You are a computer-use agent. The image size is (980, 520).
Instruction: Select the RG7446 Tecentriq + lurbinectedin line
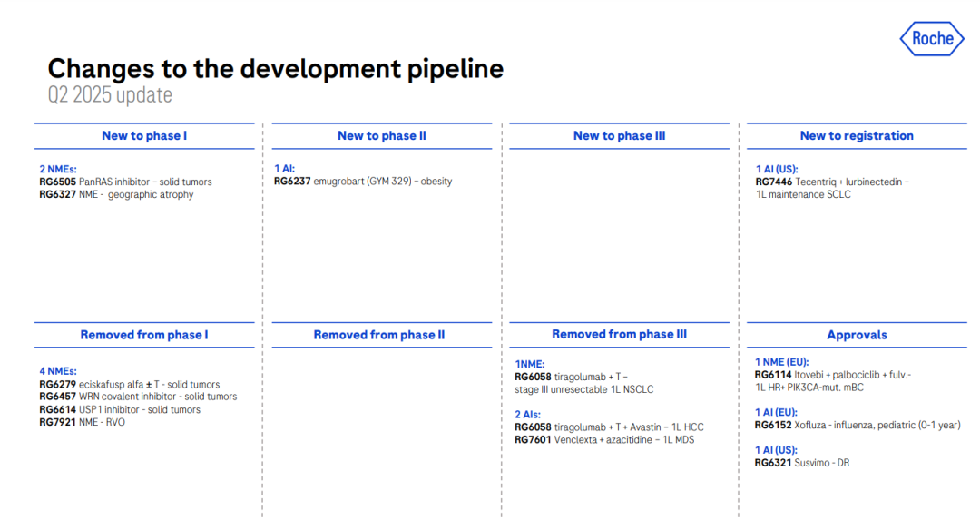(832, 182)
